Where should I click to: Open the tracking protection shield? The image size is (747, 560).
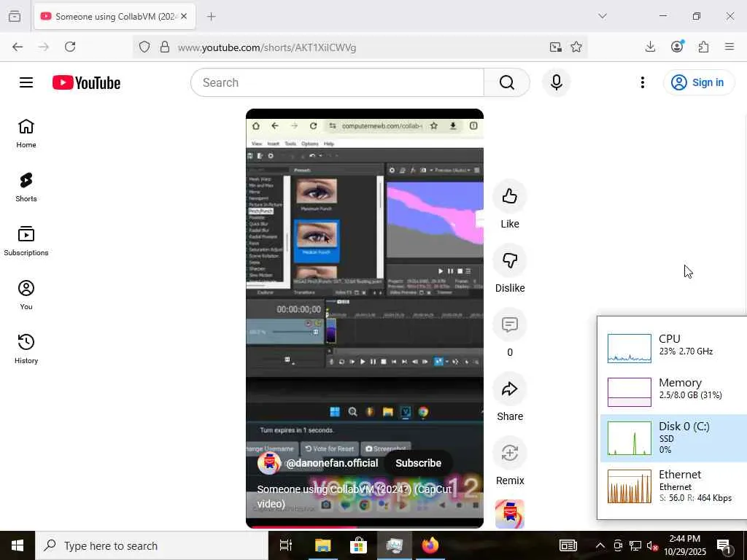click(x=144, y=47)
